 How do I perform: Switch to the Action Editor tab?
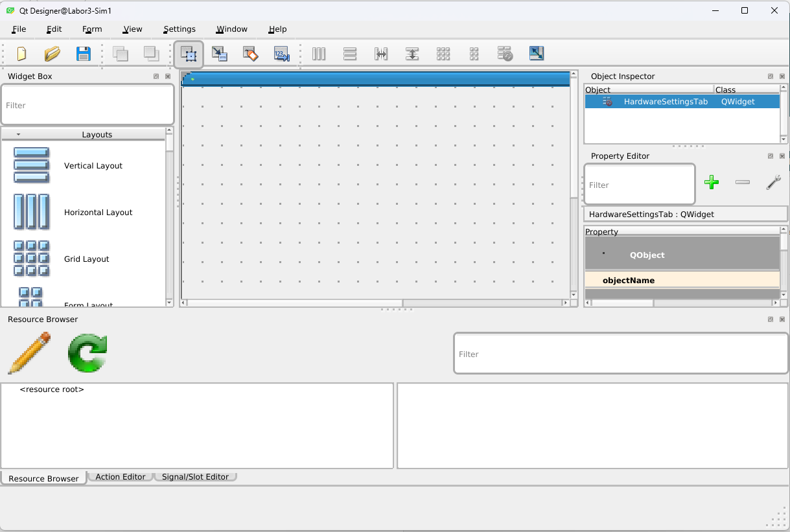(121, 477)
